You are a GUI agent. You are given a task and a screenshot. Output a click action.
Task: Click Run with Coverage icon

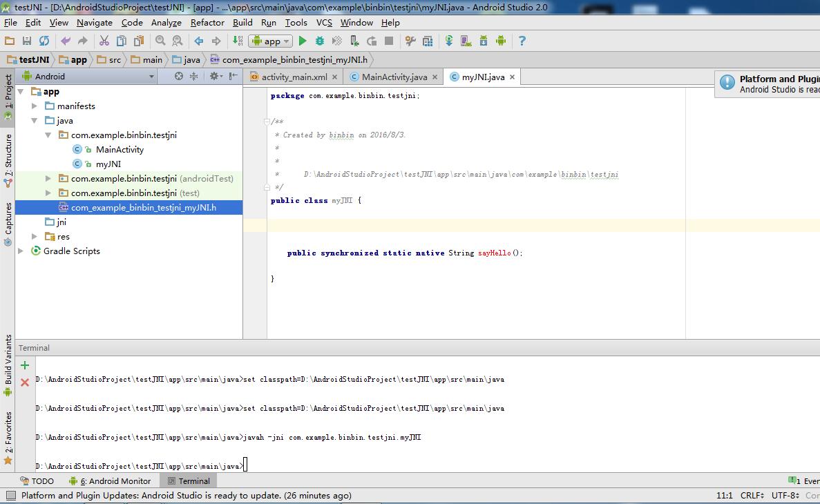point(337,41)
